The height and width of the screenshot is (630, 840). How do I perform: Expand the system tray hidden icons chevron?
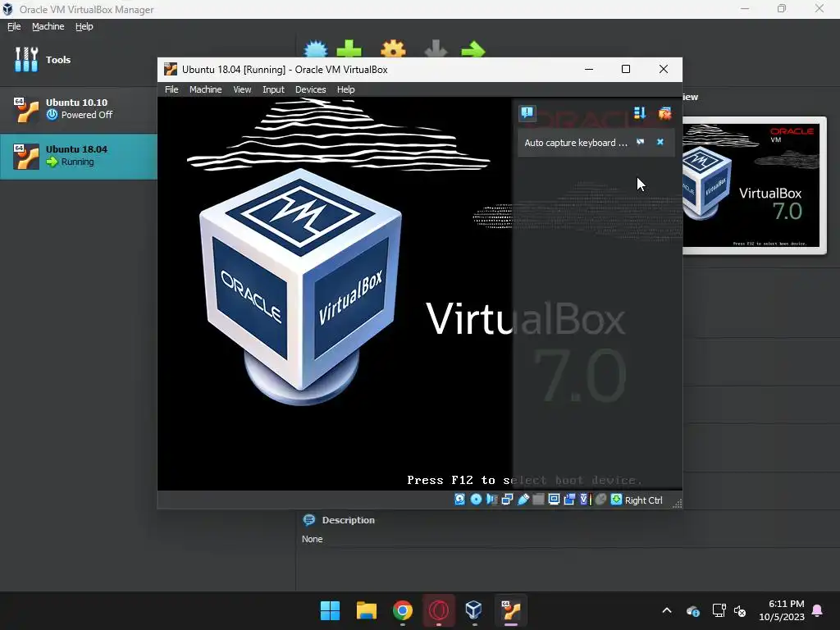coord(667,610)
